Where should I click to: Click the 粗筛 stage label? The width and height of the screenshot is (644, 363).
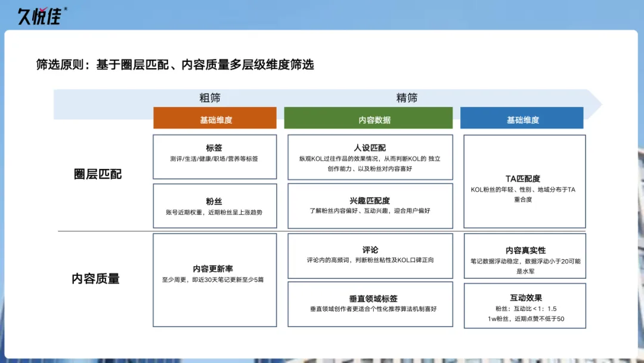point(210,98)
